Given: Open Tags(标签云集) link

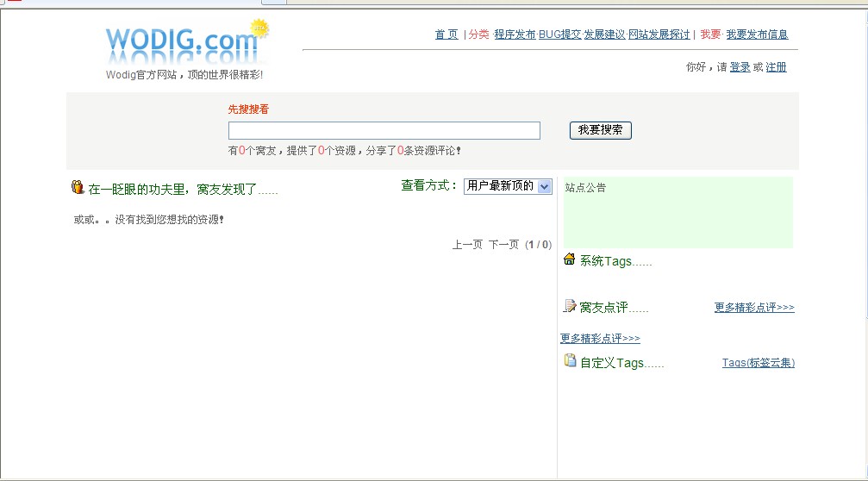Looking at the screenshot, I should point(759,363).
